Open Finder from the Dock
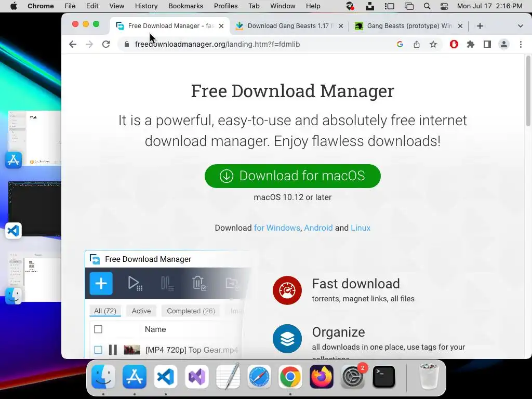Viewport: 532px width, 399px height. [x=103, y=377]
